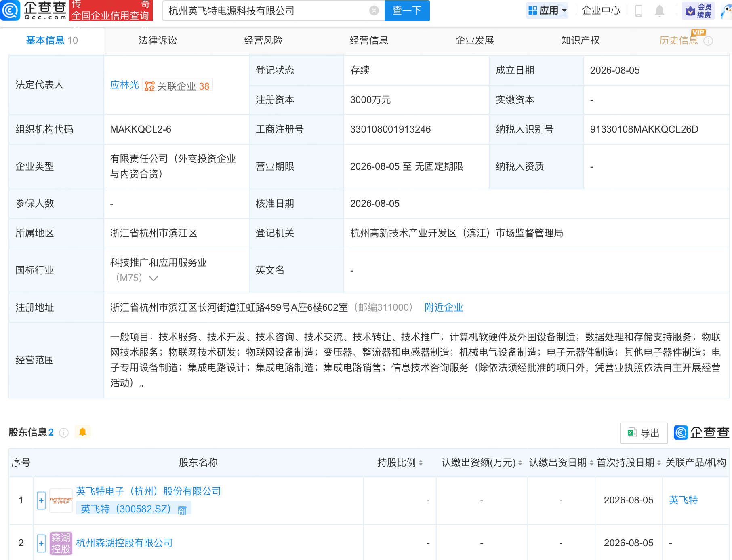Click the info icon beside 历史信息
This screenshot has height=560, width=732.
pyautogui.click(x=708, y=40)
